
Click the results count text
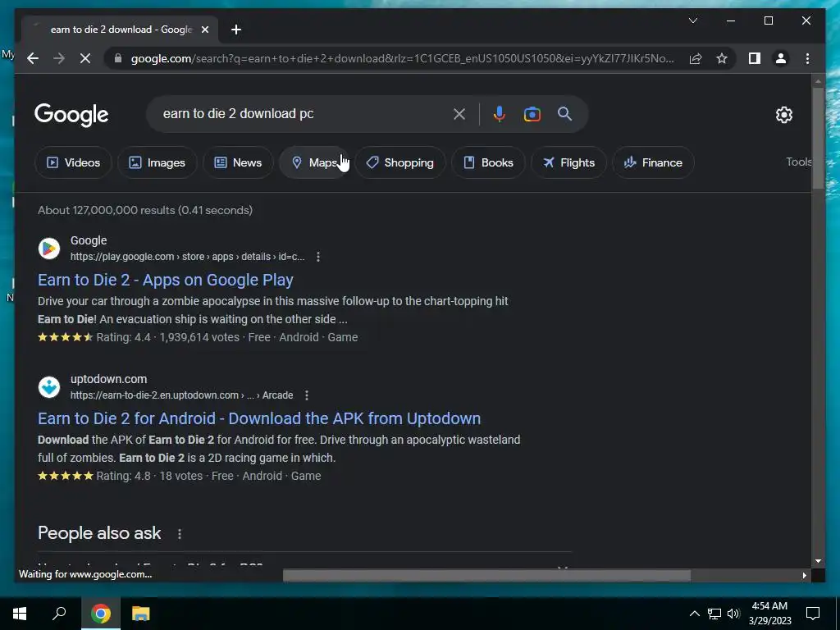[145, 210]
